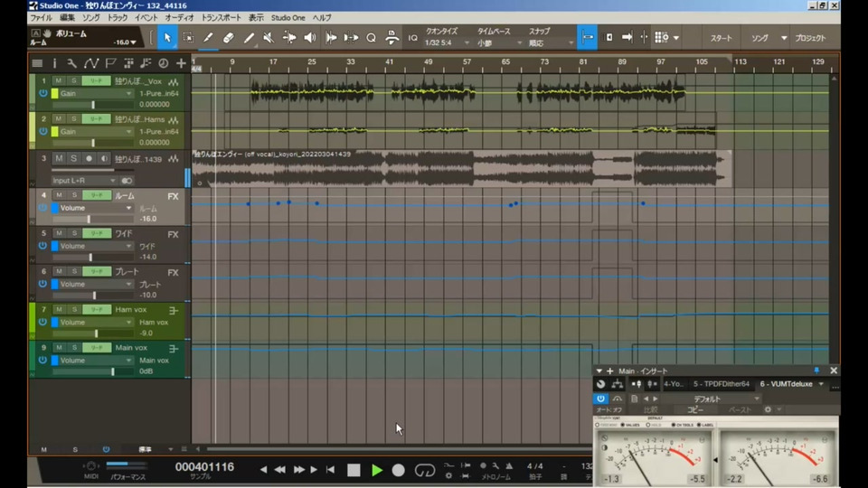Open the Snap mode dropdown
Screen dimensions: 868x488
tap(549, 42)
